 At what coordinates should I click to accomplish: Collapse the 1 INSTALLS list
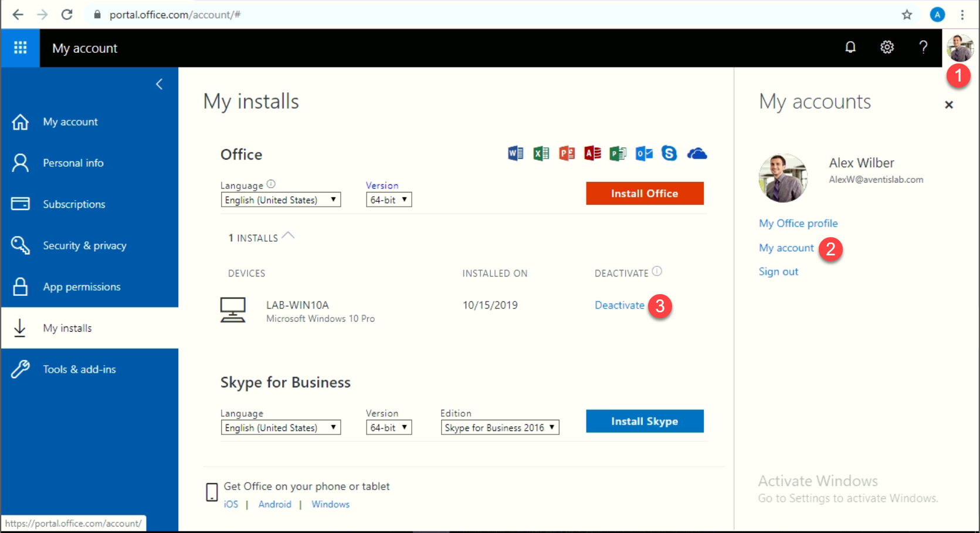coord(261,237)
